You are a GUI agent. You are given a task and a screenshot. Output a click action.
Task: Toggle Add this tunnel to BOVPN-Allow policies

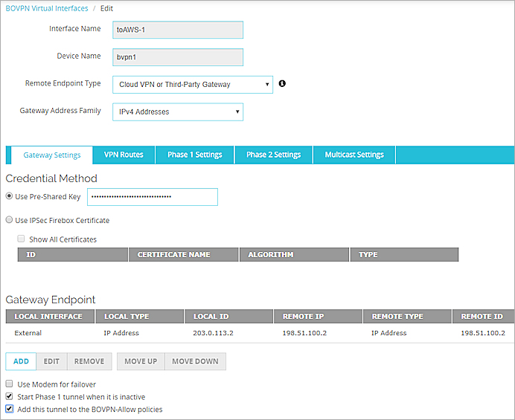10,410
